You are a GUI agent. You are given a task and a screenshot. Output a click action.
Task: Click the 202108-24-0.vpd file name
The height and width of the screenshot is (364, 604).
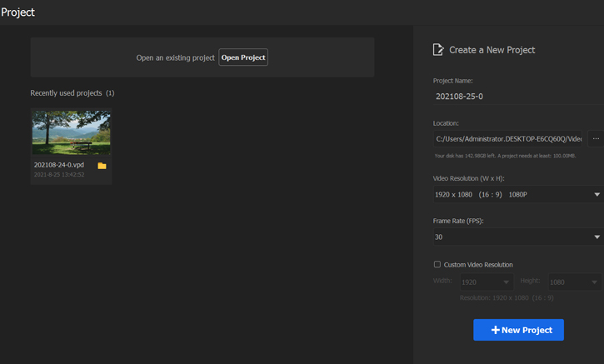pyautogui.click(x=59, y=165)
